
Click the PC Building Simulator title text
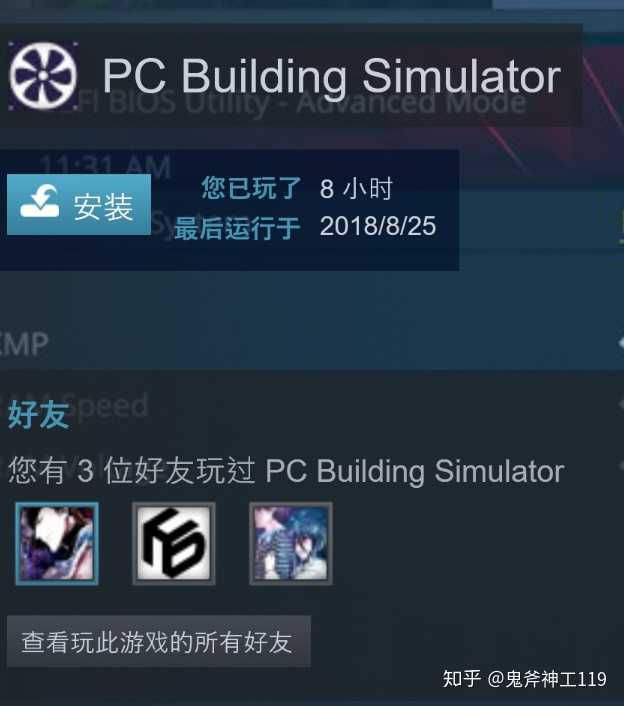click(332, 77)
